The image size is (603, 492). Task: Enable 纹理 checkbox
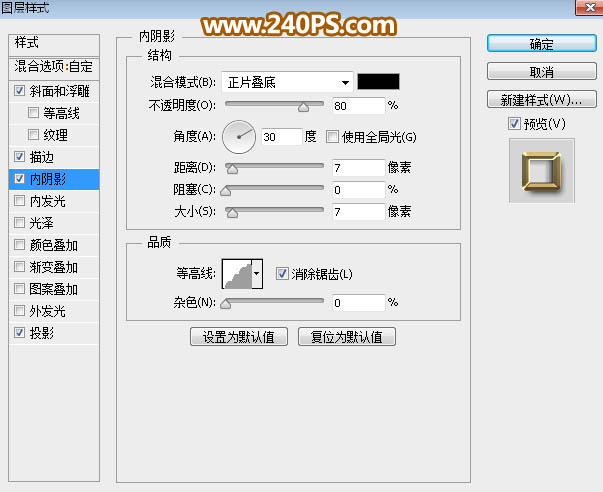pyautogui.click(x=33, y=135)
